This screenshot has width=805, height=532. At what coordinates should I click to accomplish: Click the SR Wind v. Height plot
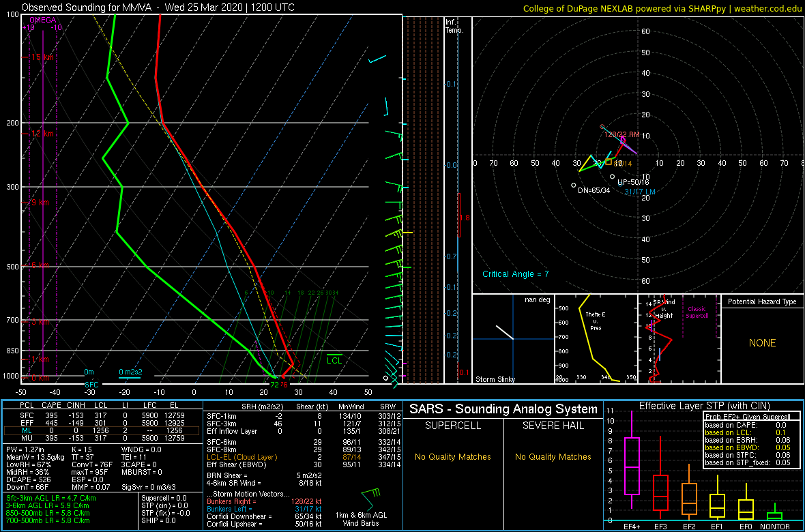click(x=678, y=338)
